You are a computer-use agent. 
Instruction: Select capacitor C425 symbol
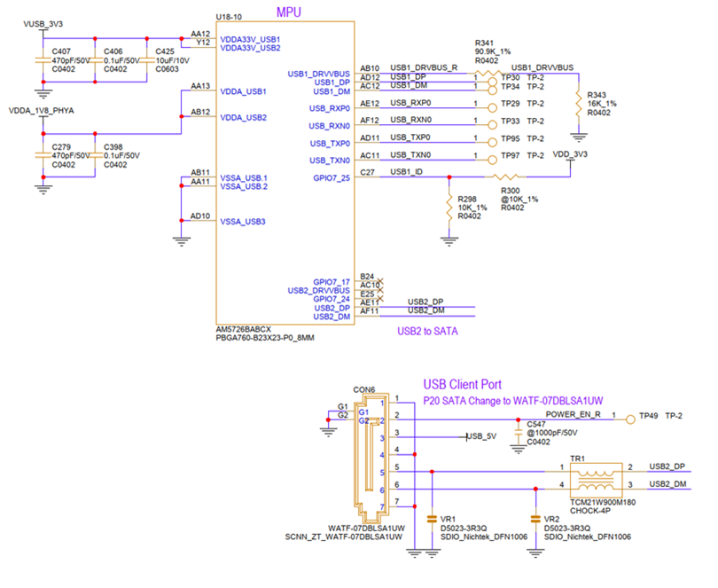coord(147,60)
